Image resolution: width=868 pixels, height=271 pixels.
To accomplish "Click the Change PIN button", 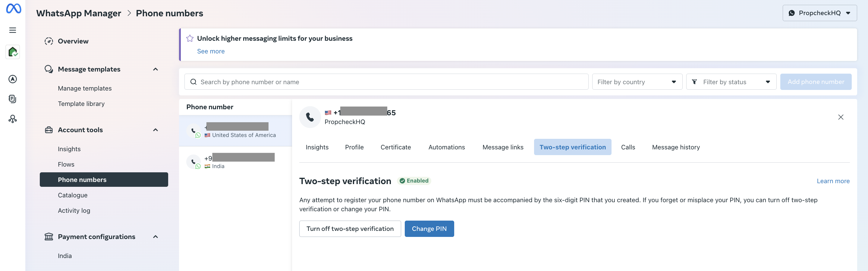I will [x=429, y=229].
